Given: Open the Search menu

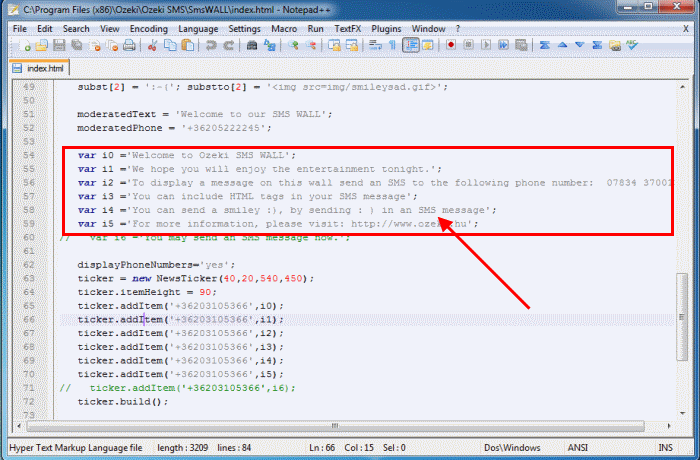Looking at the screenshot, I should (x=76, y=29).
